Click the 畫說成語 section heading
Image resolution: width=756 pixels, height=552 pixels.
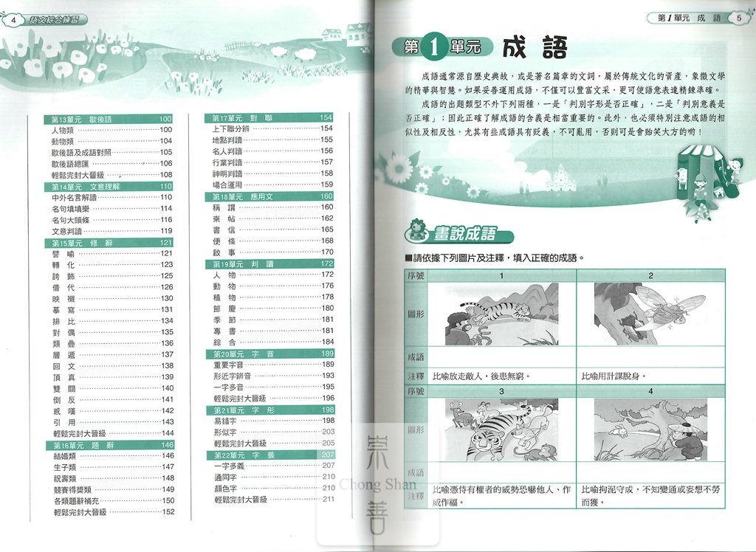click(x=465, y=234)
